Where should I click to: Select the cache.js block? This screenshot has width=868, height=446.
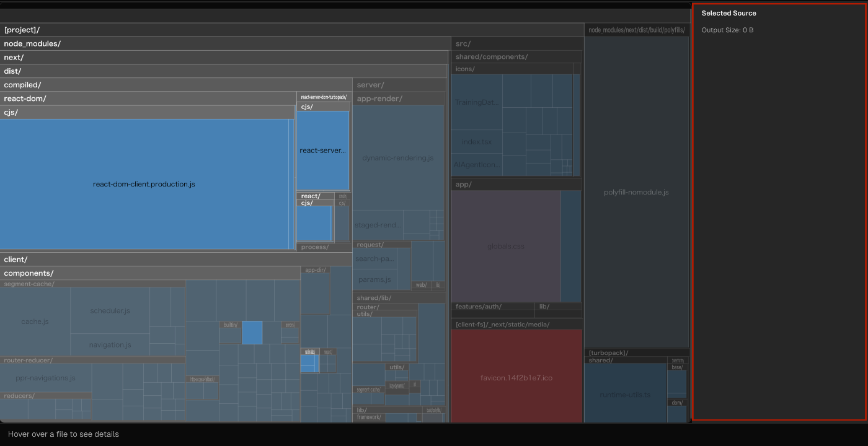[x=35, y=321]
